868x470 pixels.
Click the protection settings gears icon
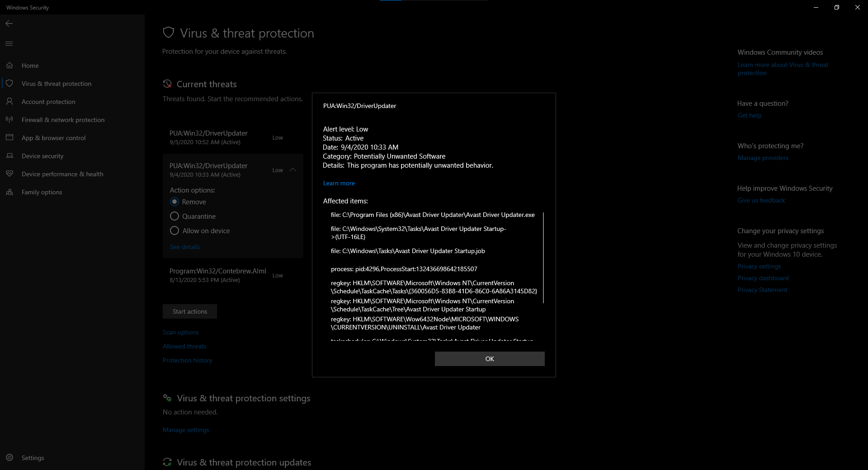tap(167, 398)
